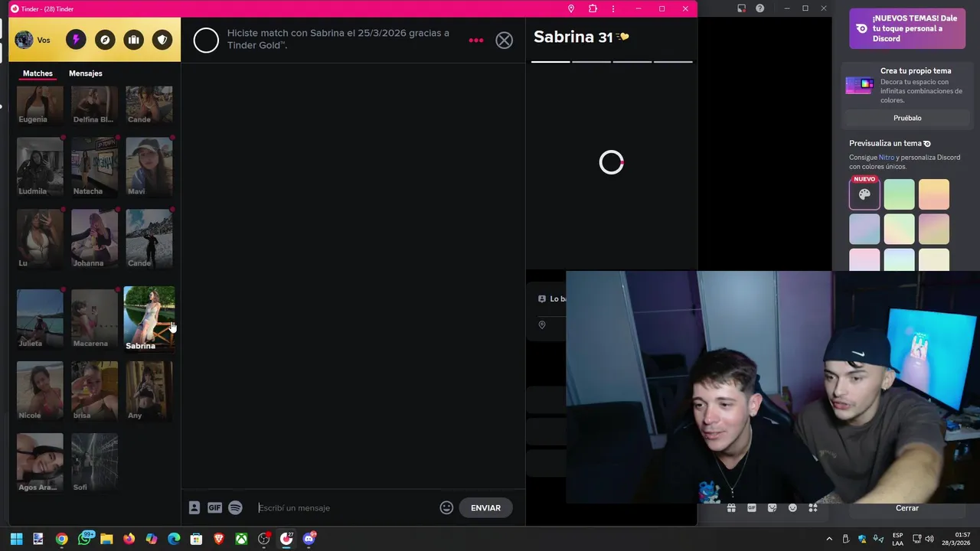The image size is (980, 551).
Task: Close Sabrina's chat with the X circle
Action: 504,41
